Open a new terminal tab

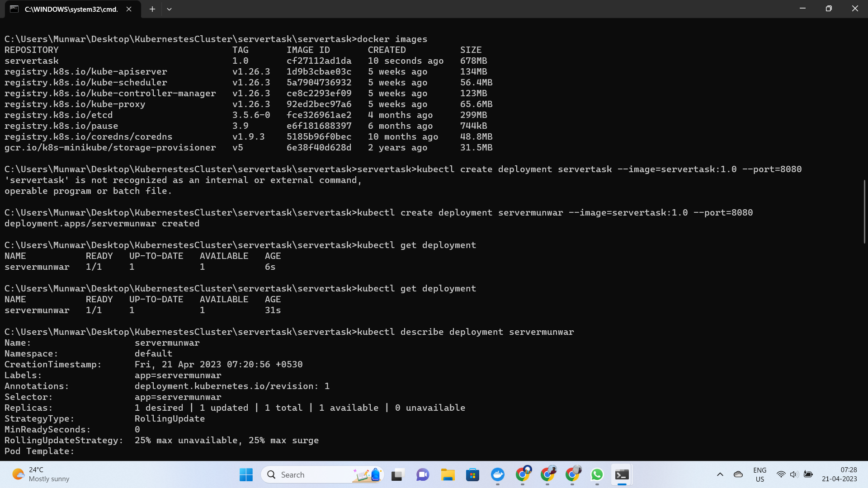click(152, 9)
